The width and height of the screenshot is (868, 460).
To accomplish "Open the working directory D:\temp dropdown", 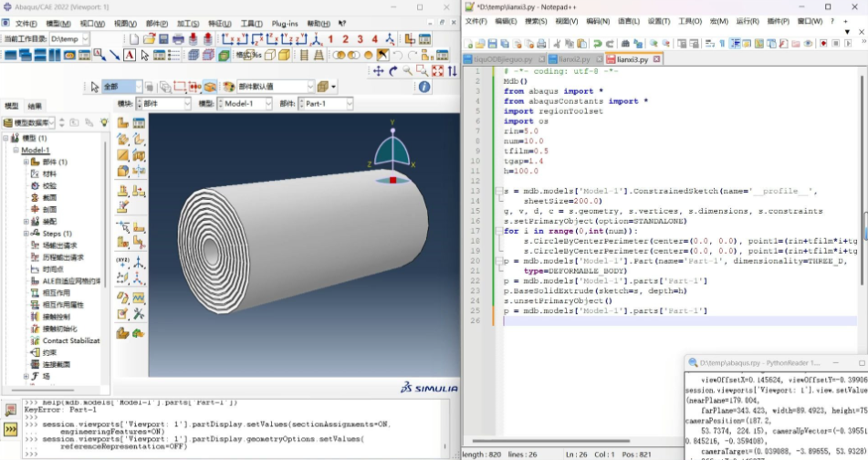I will click(x=85, y=39).
